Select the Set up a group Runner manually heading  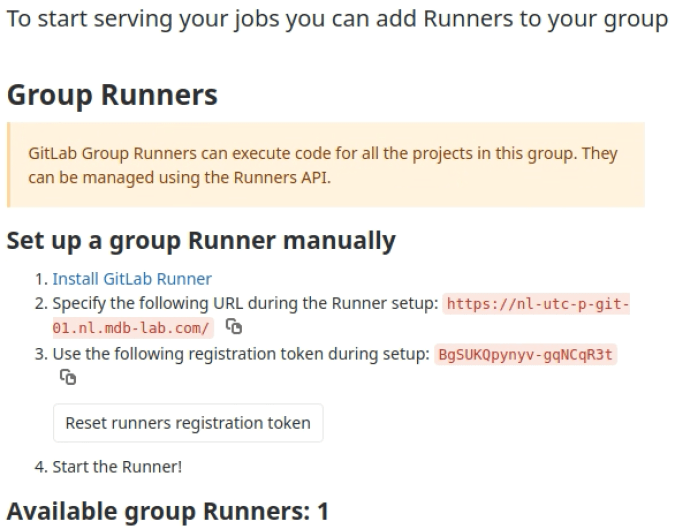201,240
